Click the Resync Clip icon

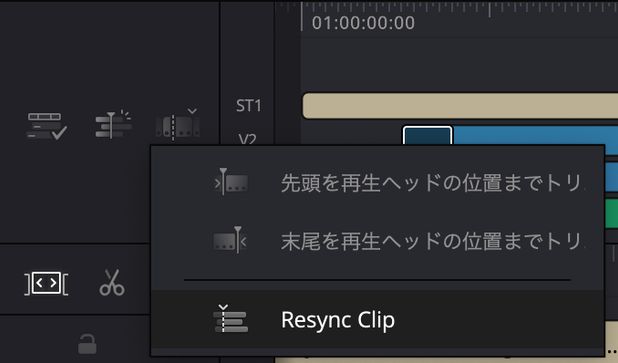pos(231,318)
